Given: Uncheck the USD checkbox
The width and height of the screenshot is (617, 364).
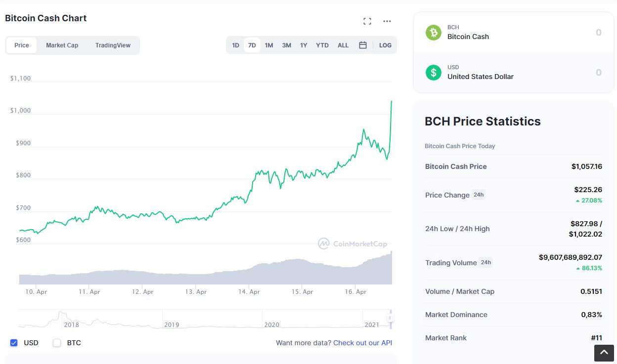Looking at the screenshot, I should point(14,343).
